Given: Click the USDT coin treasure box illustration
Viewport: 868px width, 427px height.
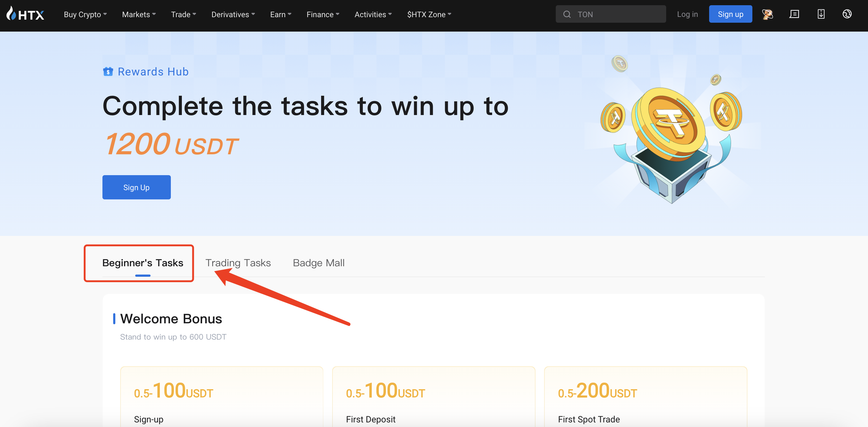Looking at the screenshot, I should pyautogui.click(x=672, y=135).
